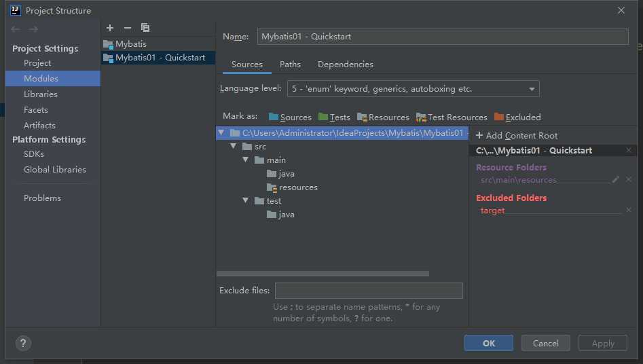Collapse the src folder node
This screenshot has height=364, width=643.
234,146
